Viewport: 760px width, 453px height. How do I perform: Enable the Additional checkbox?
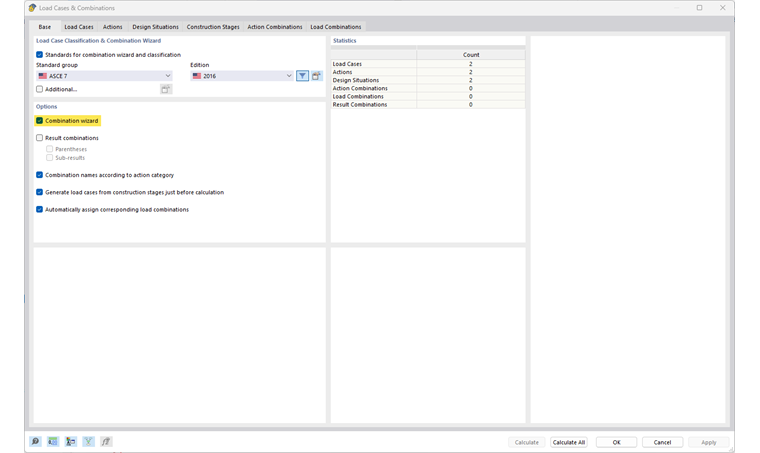[40, 89]
